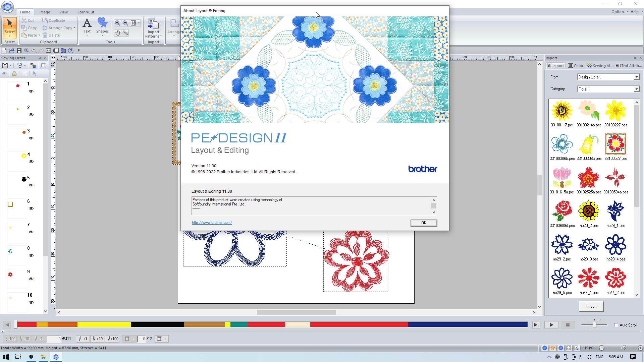Open the Category dropdown showing Floral1

click(x=637, y=89)
